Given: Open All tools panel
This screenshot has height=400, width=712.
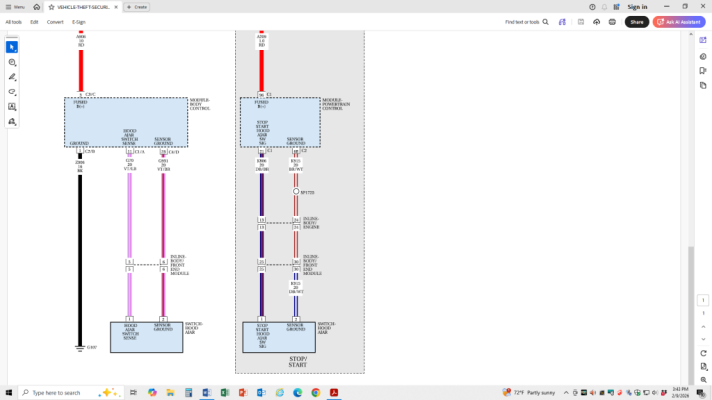Looking at the screenshot, I should click(x=14, y=22).
